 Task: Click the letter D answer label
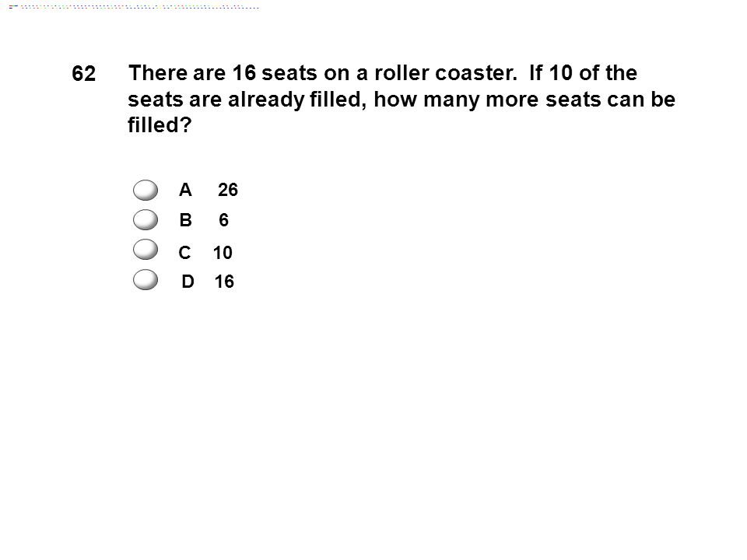tap(188, 282)
